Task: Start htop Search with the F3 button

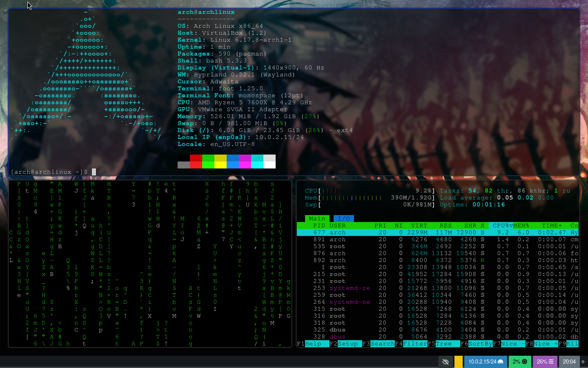Action: coord(378,344)
